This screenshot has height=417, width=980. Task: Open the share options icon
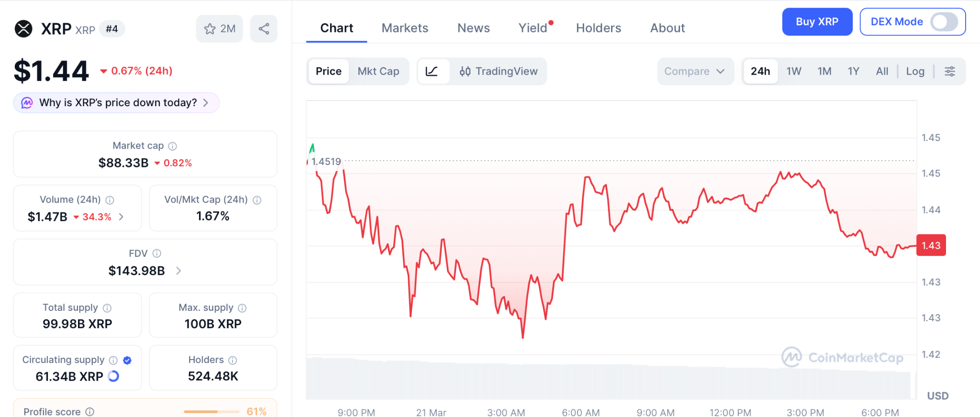click(x=264, y=29)
